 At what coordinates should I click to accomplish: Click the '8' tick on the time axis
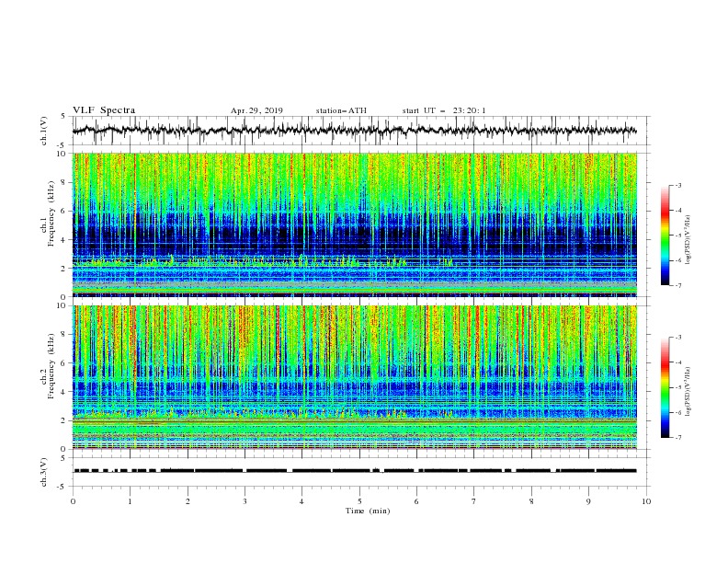(531, 501)
